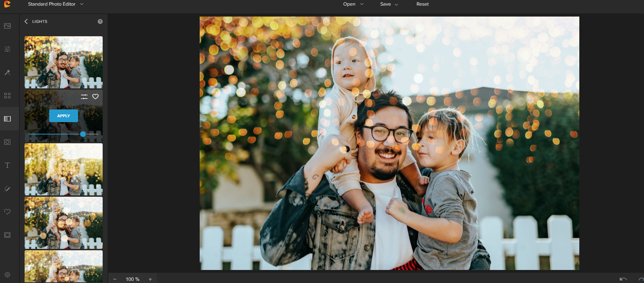The width and height of the screenshot is (644, 283).
Task: Open the image manager sidebar icon
Action: 7,26
